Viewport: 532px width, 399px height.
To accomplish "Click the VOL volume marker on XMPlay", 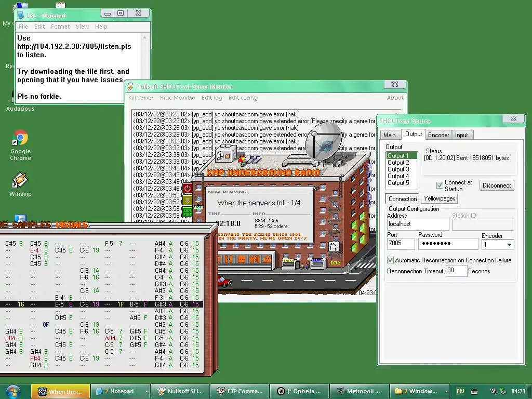I will pos(198,207).
